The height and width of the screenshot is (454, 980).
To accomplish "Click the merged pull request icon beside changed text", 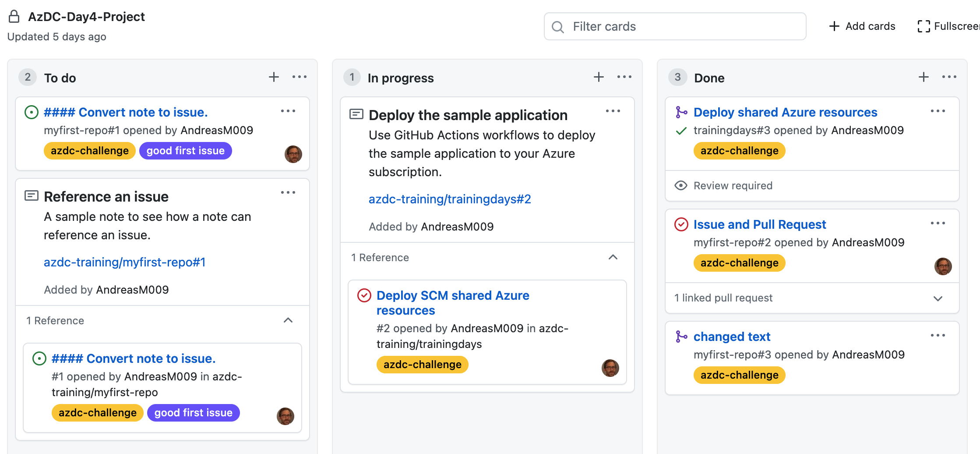I will click(x=681, y=337).
